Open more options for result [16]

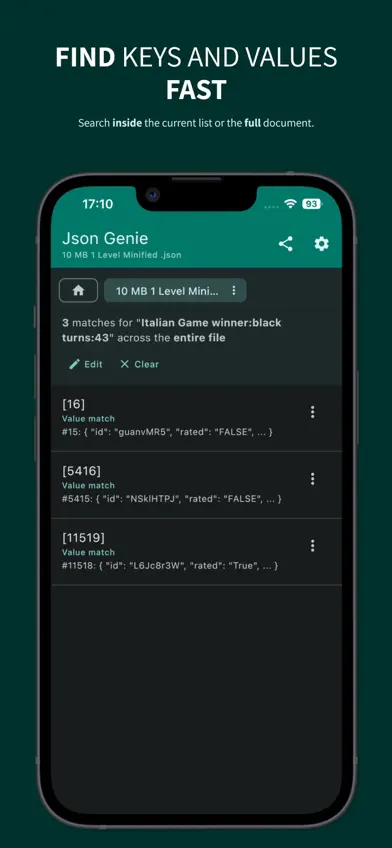click(x=312, y=412)
